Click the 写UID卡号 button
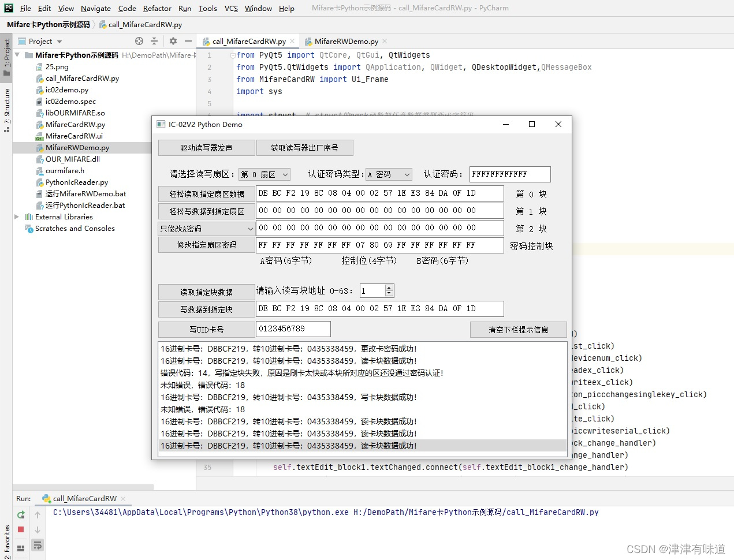Viewport: 734px width, 560px height. (x=207, y=330)
